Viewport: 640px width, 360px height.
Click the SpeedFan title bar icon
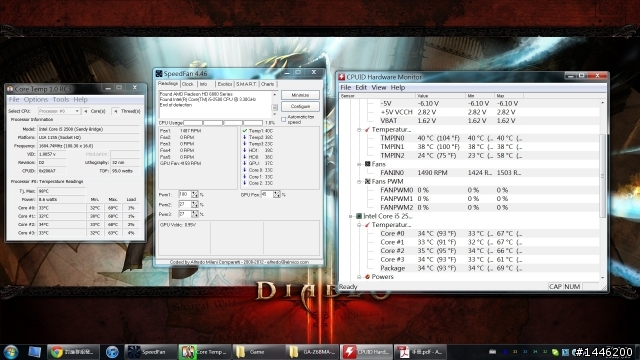(159, 73)
